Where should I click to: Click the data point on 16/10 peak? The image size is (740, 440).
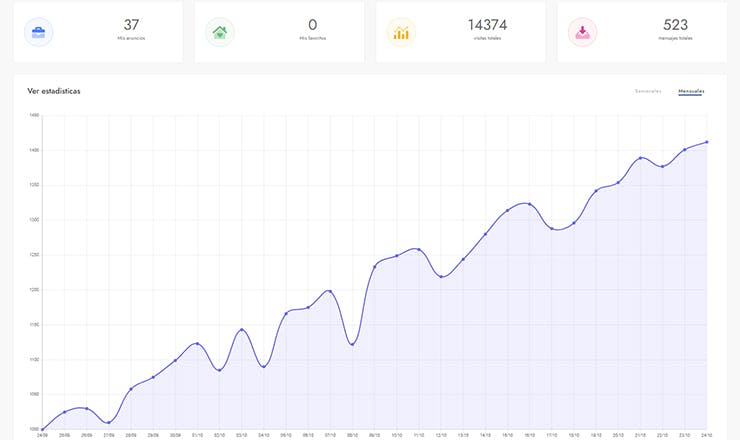(x=530, y=204)
